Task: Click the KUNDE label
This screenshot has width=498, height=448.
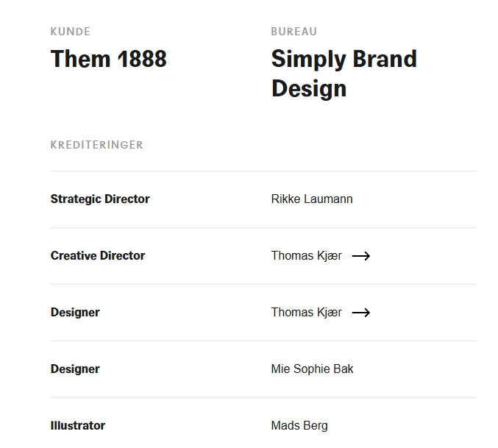Action: click(71, 32)
